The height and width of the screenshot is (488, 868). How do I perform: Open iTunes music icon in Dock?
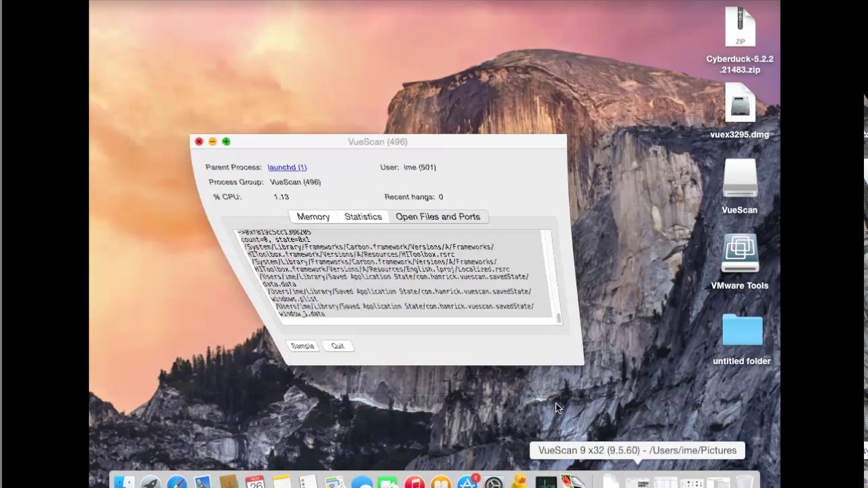click(414, 483)
